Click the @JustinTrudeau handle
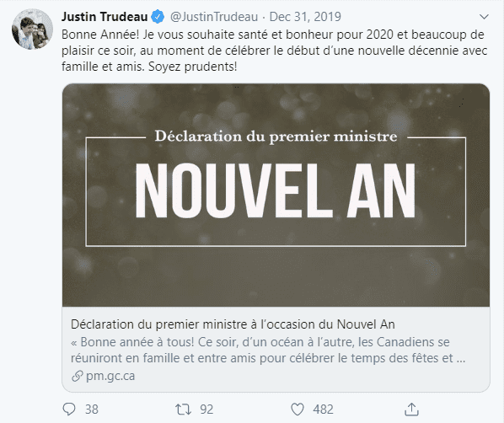 tap(214, 17)
